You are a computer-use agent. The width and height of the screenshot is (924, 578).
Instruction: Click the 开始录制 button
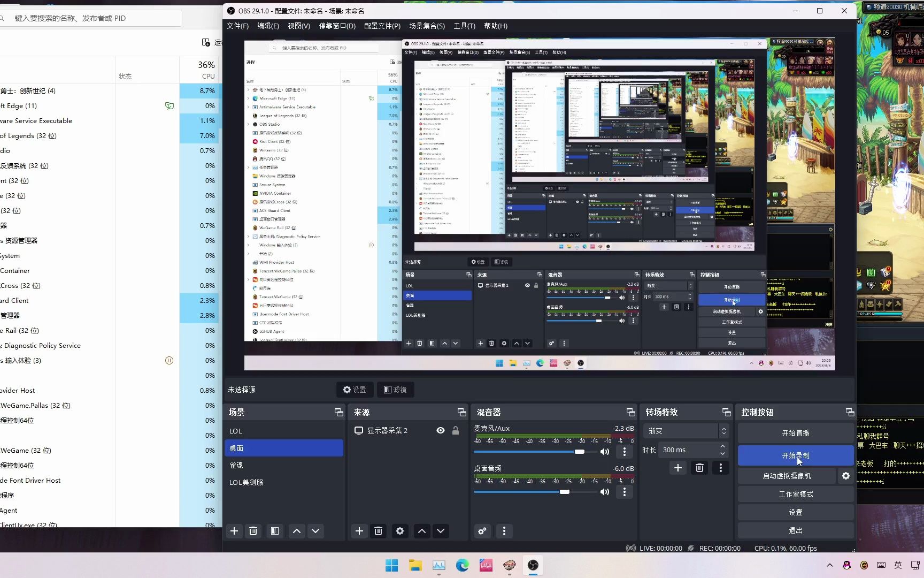click(x=796, y=455)
